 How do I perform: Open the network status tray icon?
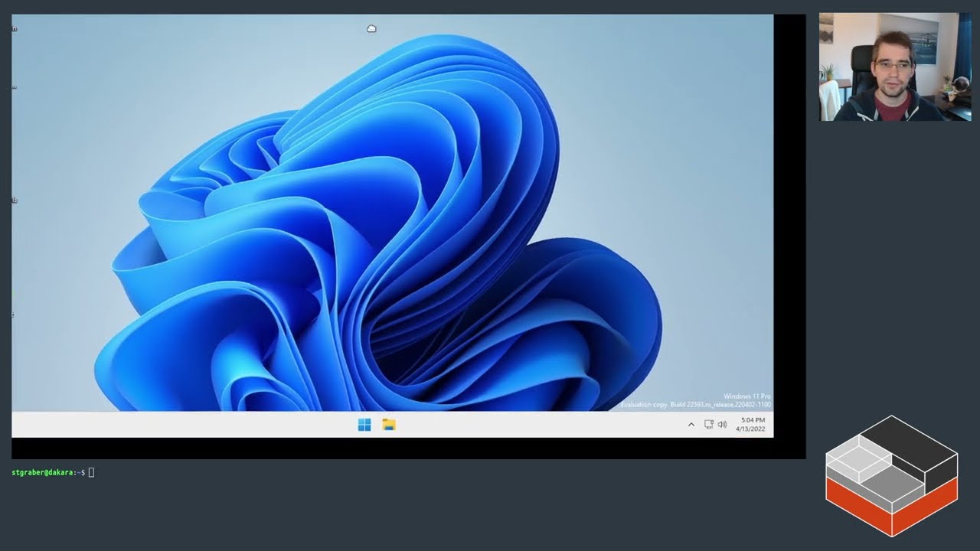point(709,425)
